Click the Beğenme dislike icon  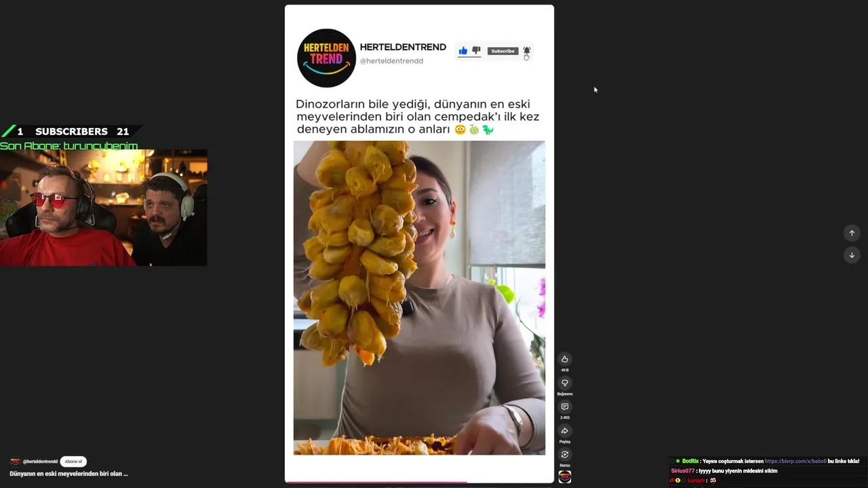pyautogui.click(x=564, y=383)
